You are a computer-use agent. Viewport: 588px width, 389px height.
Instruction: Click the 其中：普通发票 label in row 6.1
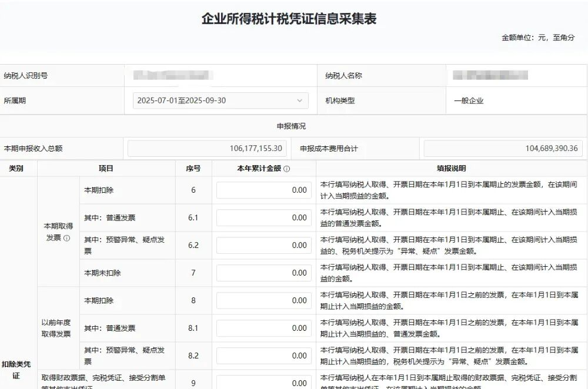point(109,218)
